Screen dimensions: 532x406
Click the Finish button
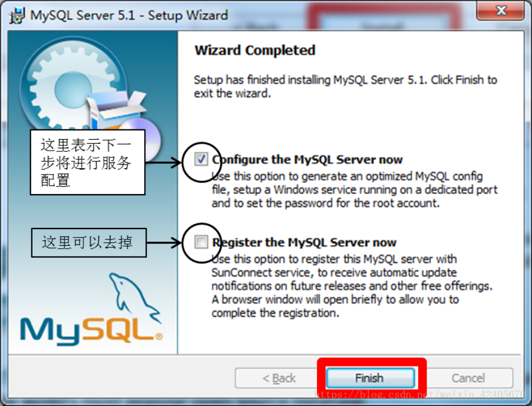click(x=370, y=378)
